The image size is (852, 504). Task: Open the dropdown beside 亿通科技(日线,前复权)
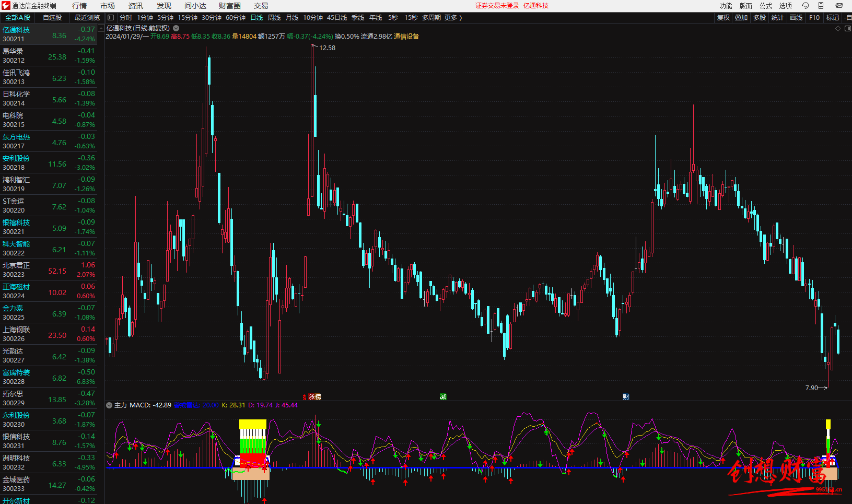pos(176,28)
